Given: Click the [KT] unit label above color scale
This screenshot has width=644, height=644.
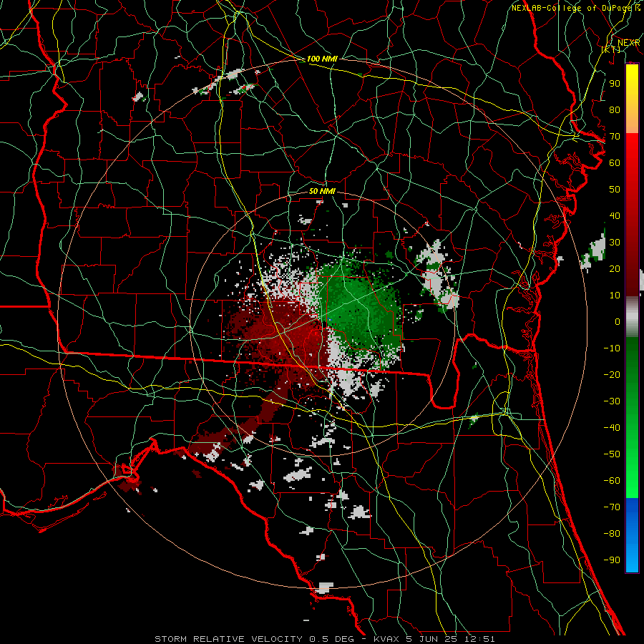Looking at the screenshot, I should click(611, 49).
